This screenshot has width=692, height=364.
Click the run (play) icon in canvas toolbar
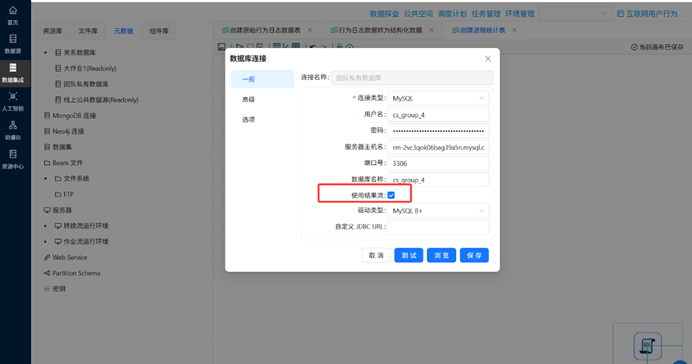pyautogui.click(x=240, y=46)
